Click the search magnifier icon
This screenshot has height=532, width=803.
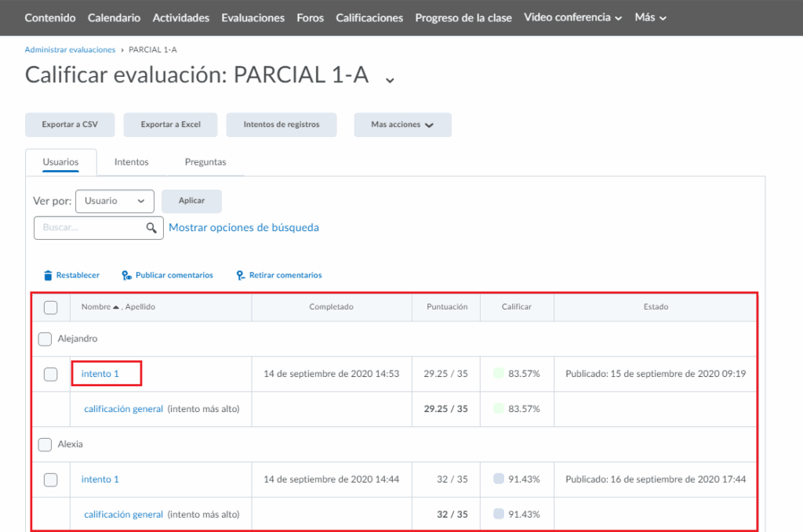[152, 228]
